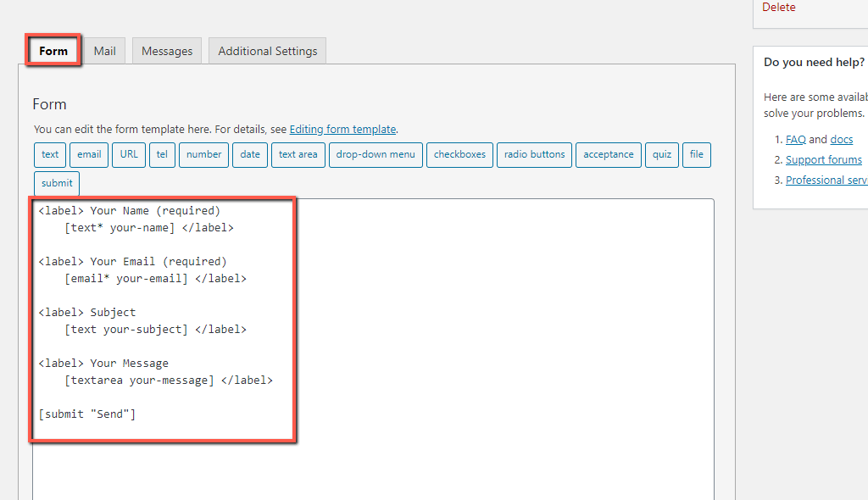Click the '[email* your-email] </label>' line
Screen dimensions: 868x500
156,279
